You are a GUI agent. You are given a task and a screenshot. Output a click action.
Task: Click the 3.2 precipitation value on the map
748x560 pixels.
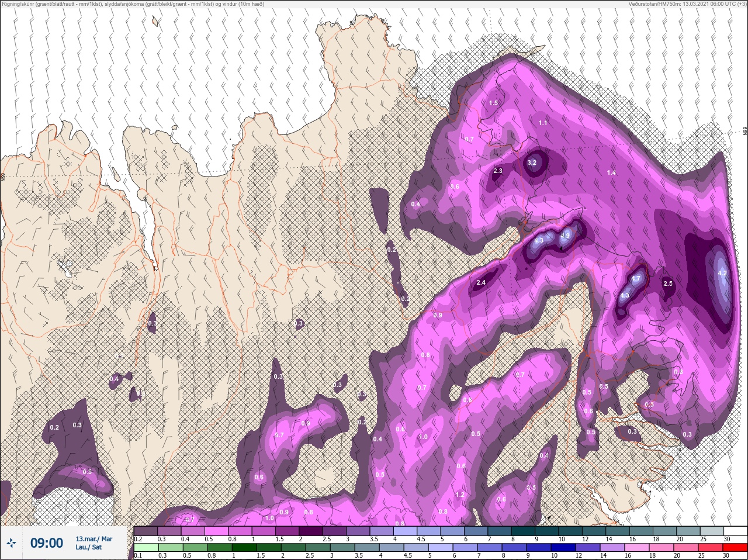(532, 163)
